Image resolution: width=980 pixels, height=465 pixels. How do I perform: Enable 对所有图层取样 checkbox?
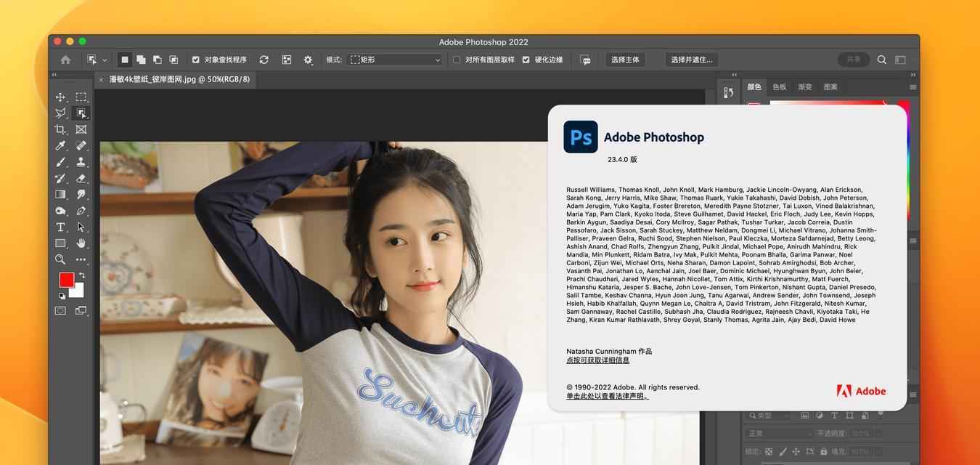[x=457, y=60]
